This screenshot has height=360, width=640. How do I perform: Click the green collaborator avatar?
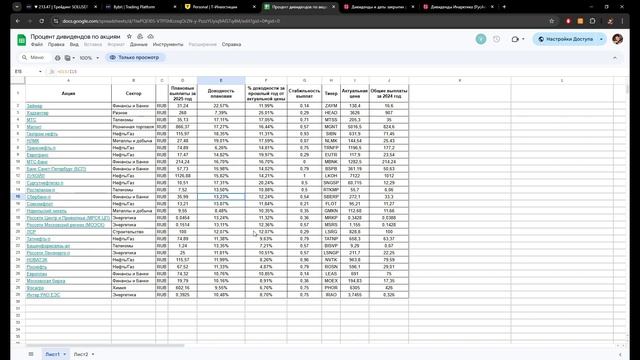click(481, 39)
